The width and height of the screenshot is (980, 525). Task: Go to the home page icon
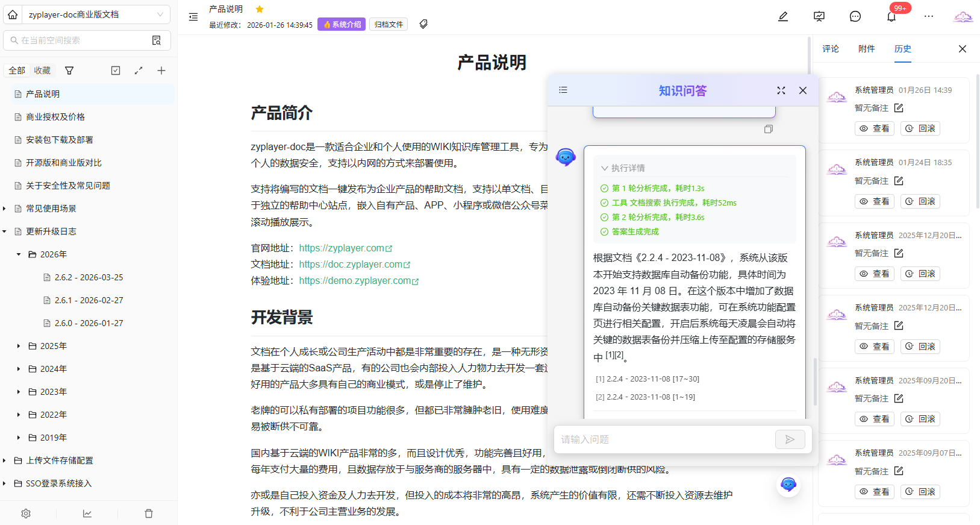(13, 14)
